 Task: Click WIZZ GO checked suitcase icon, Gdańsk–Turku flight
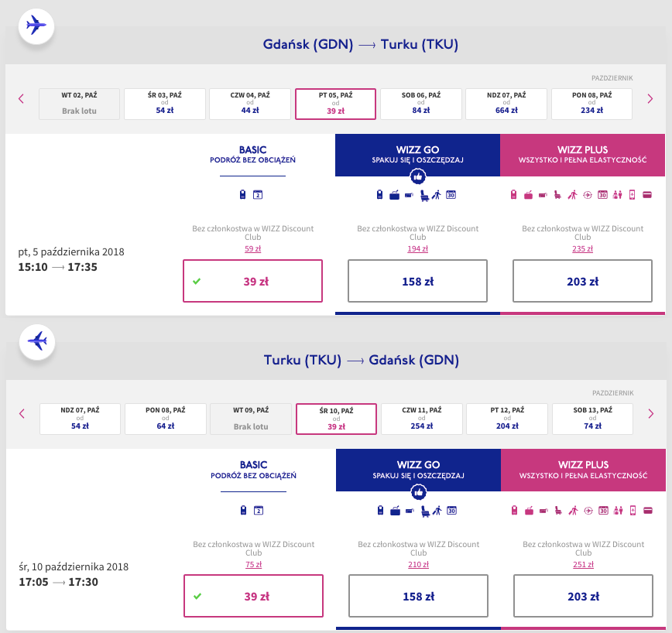pos(394,195)
